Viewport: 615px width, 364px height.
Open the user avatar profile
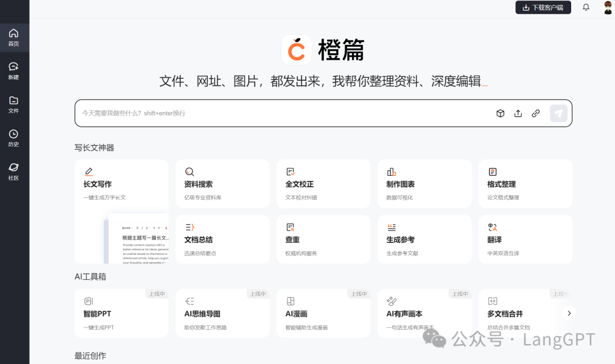(608, 7)
